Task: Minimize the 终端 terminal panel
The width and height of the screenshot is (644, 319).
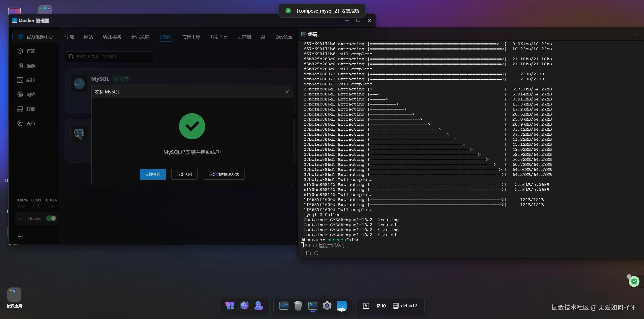Action: click(636, 34)
